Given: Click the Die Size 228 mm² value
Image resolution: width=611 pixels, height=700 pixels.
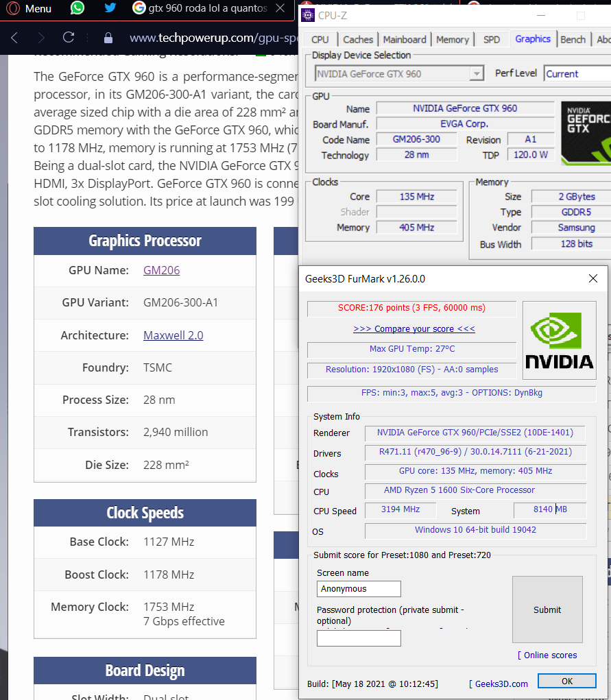Looking at the screenshot, I should pos(166,465).
